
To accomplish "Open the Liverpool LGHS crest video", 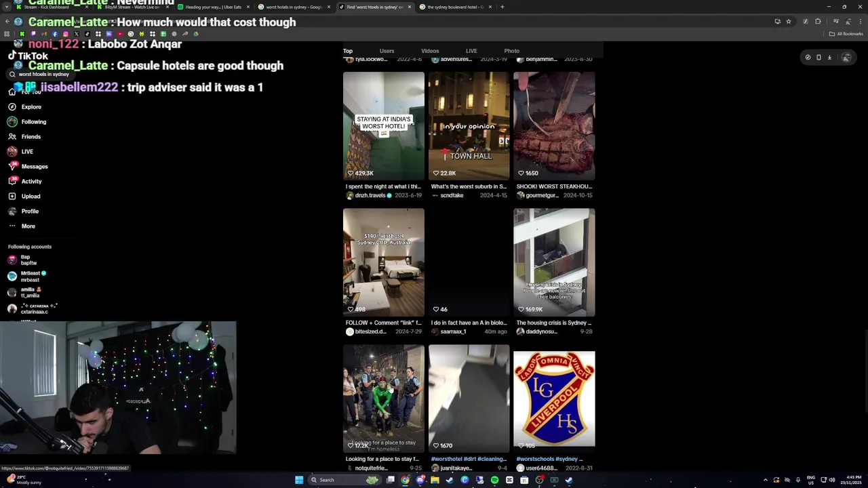I will tap(554, 399).
